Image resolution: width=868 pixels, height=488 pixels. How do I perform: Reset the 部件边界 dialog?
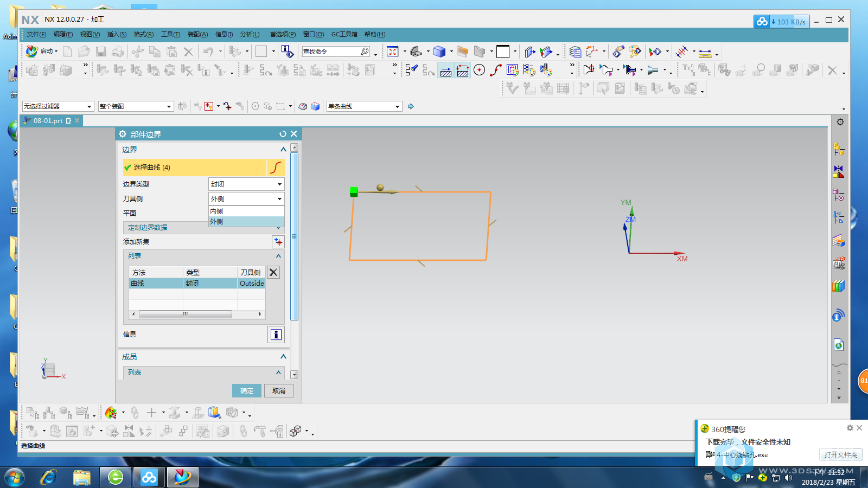(x=282, y=134)
